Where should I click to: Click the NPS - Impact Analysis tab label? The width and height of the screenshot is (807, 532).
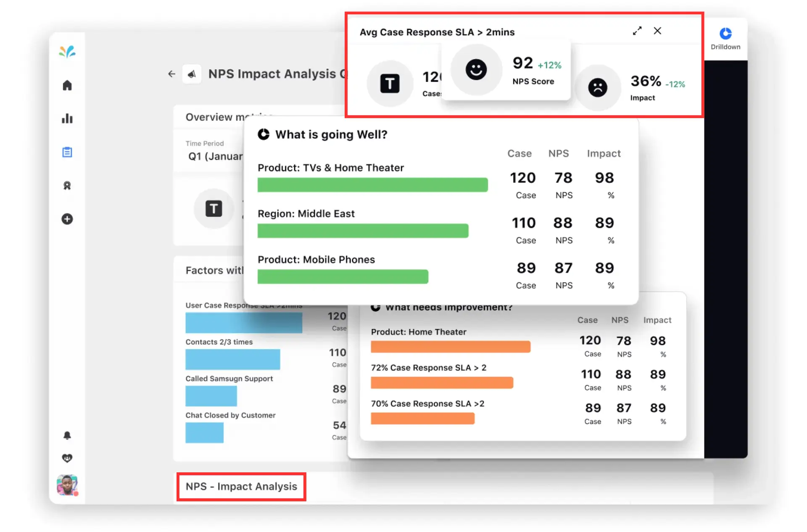coord(241,486)
